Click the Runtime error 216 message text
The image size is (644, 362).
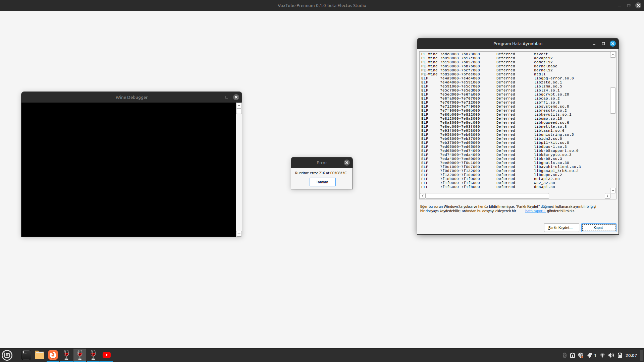click(321, 173)
